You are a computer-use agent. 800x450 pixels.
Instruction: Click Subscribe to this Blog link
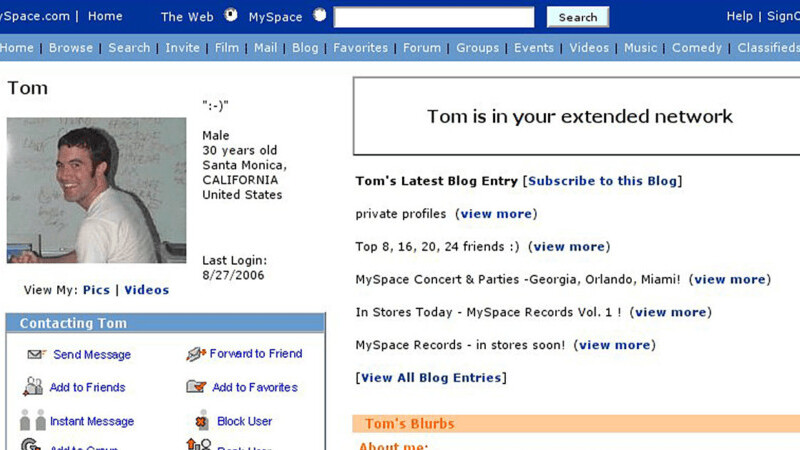[x=602, y=181]
